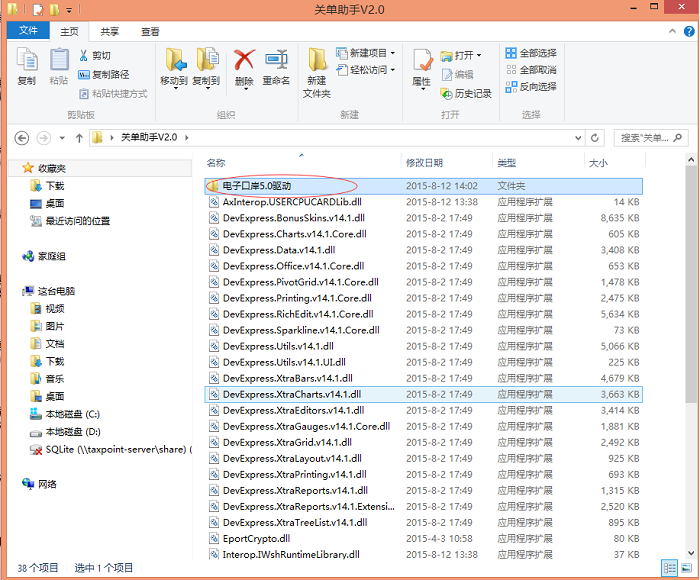Sort by Size (大小) column header
Image resolution: width=700 pixels, height=580 pixels.
(x=598, y=163)
